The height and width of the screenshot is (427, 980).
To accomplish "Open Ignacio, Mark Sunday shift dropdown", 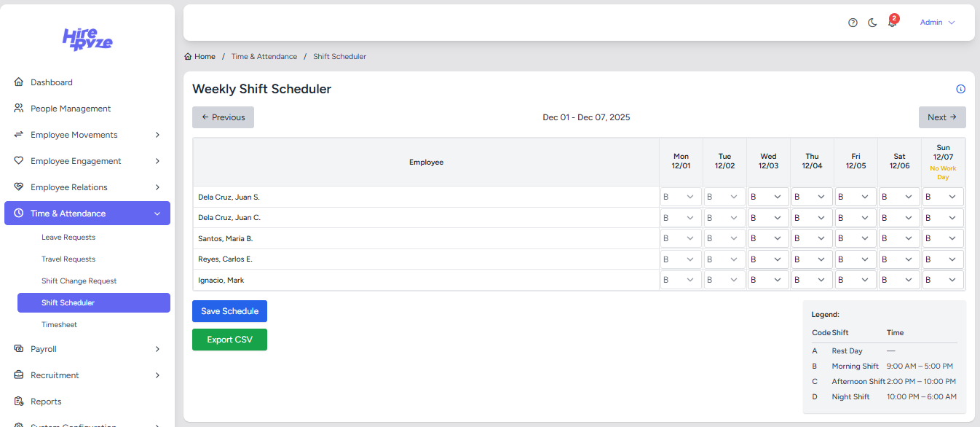I will tap(943, 281).
